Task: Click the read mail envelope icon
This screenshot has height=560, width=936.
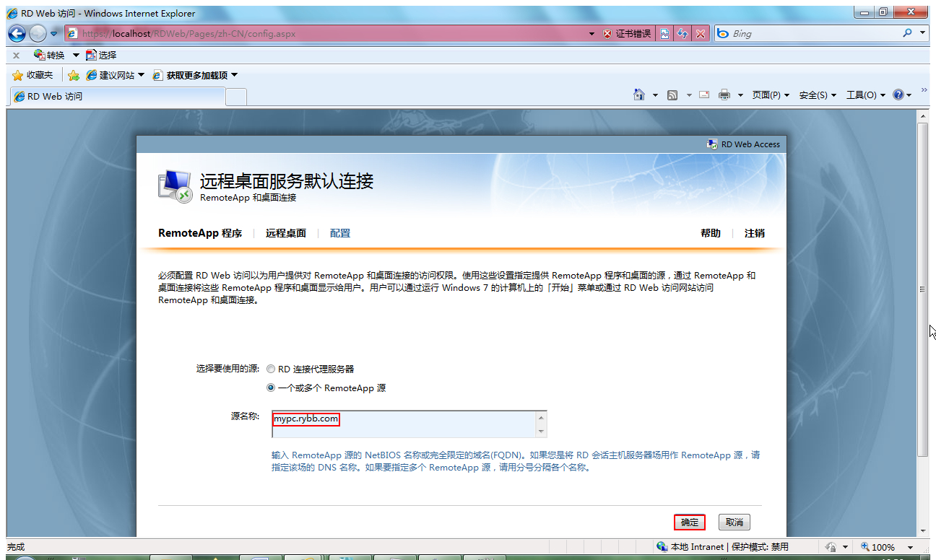Action: 704,95
